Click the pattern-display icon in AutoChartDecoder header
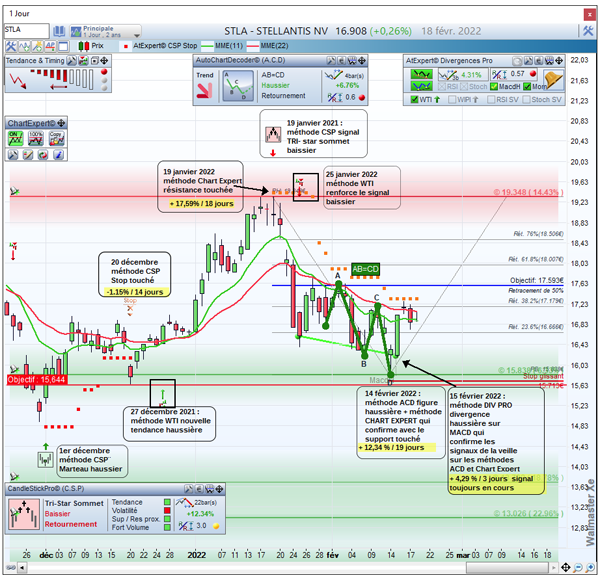The height and width of the screenshot is (580, 600). tap(352, 60)
